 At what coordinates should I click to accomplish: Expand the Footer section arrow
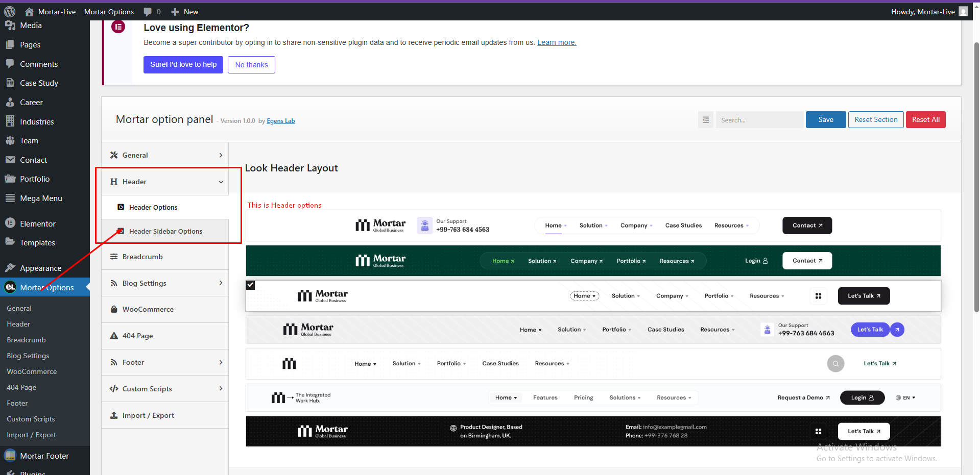[x=221, y=362]
